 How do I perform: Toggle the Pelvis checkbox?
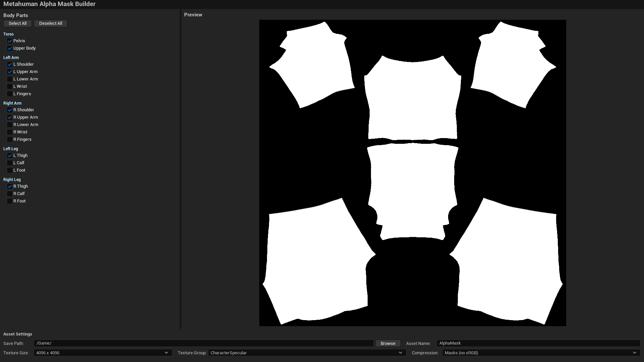[x=10, y=41]
